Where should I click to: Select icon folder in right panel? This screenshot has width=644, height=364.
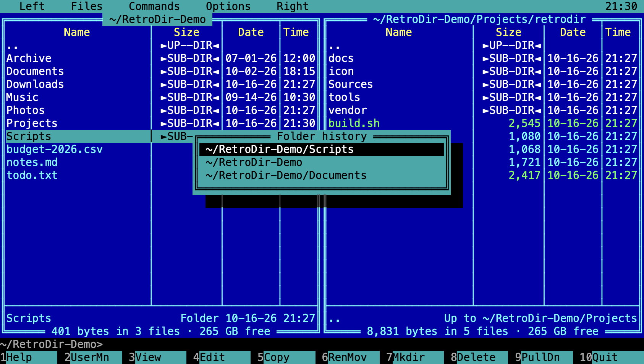483,71
